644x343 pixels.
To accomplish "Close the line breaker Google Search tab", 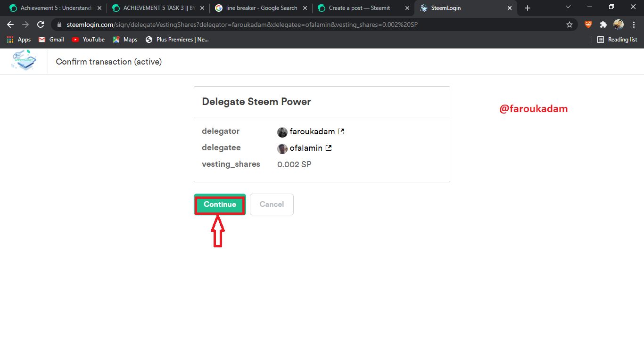I will (305, 8).
